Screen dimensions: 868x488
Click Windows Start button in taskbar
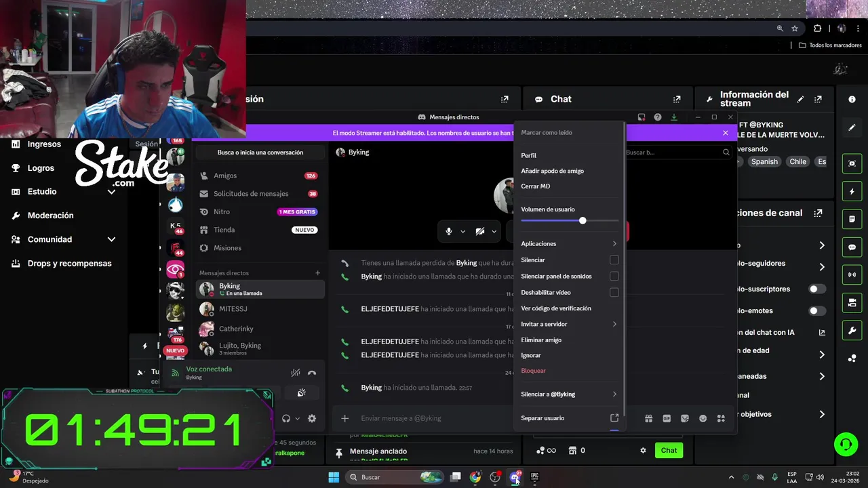(334, 477)
